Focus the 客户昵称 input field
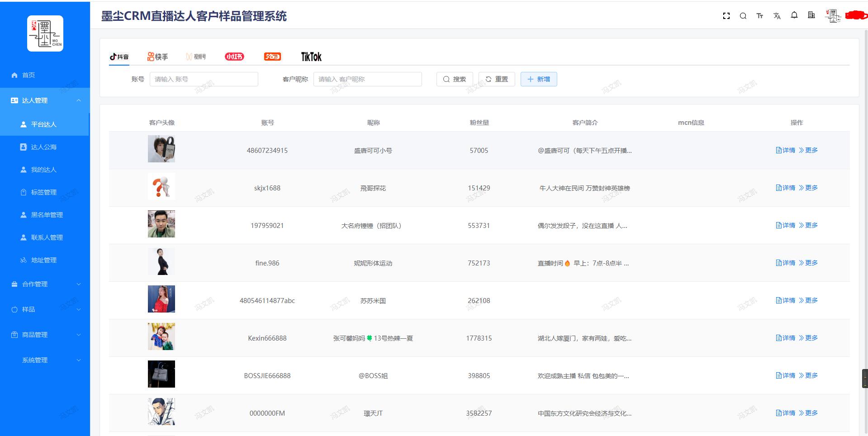Screen dimensions: 868x436 (x=368, y=79)
